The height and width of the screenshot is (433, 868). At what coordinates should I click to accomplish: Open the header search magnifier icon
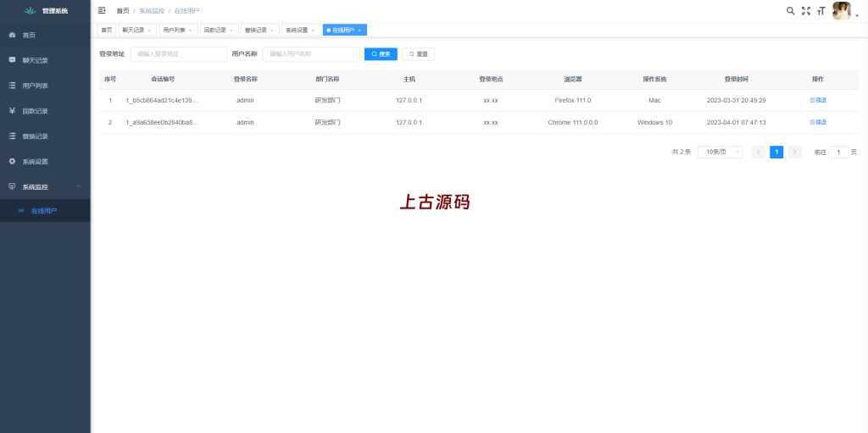(x=791, y=10)
